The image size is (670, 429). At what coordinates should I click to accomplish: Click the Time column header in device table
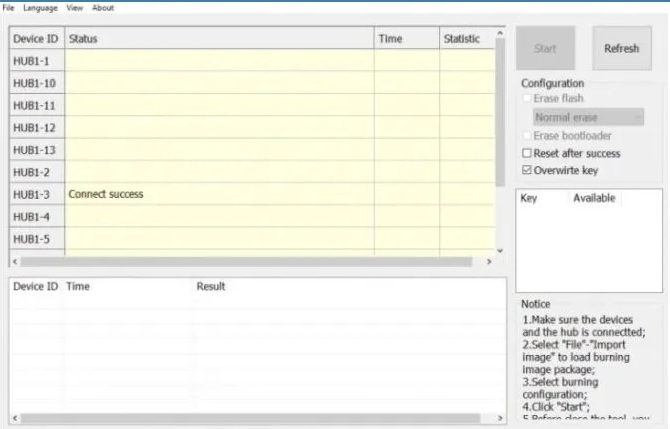click(406, 38)
